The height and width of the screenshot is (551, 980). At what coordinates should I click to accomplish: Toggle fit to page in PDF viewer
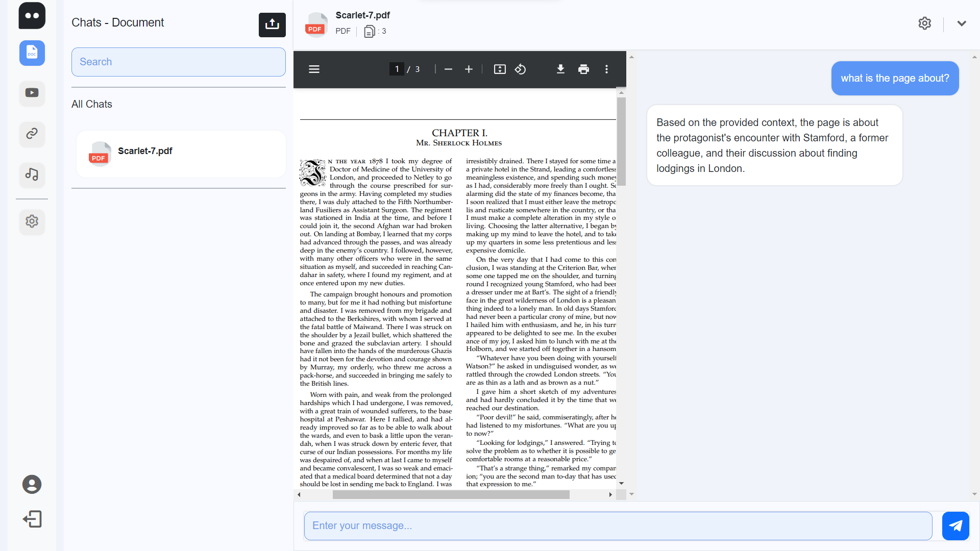pos(500,69)
